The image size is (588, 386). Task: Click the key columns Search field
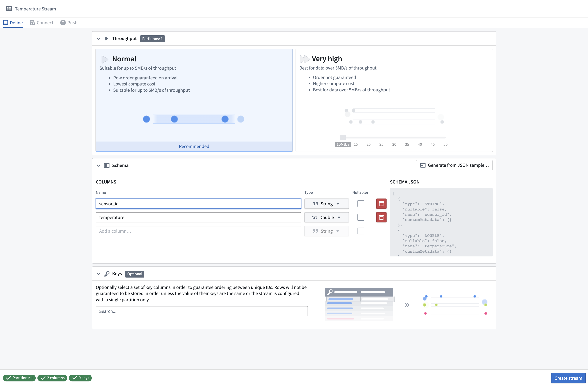pos(201,311)
